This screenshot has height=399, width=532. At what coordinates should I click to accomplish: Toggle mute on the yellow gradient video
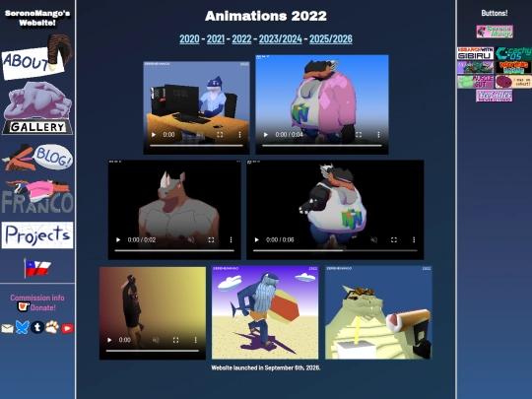click(156, 340)
